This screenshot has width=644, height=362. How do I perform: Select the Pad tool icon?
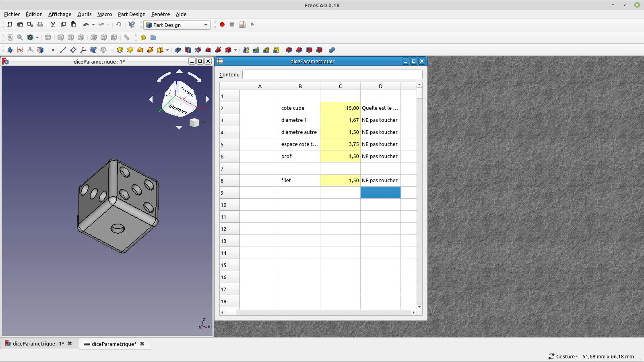click(x=120, y=50)
